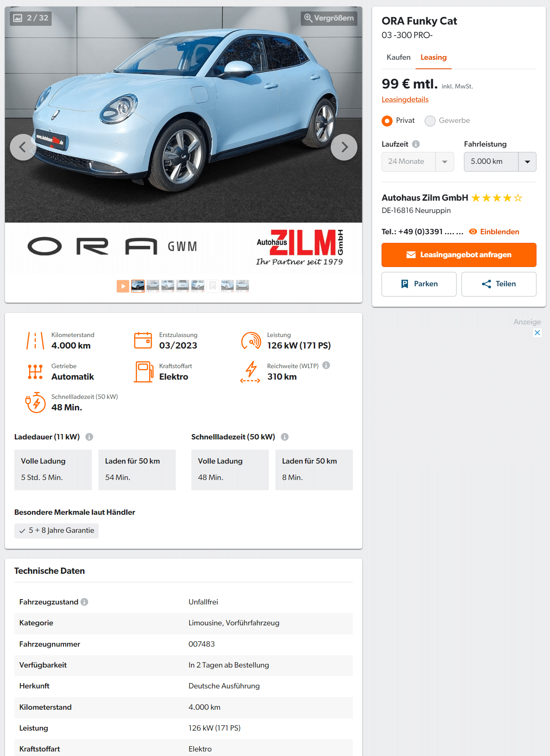
Task: Click the 03/2023 Erstzulassung value
Action: click(x=178, y=346)
